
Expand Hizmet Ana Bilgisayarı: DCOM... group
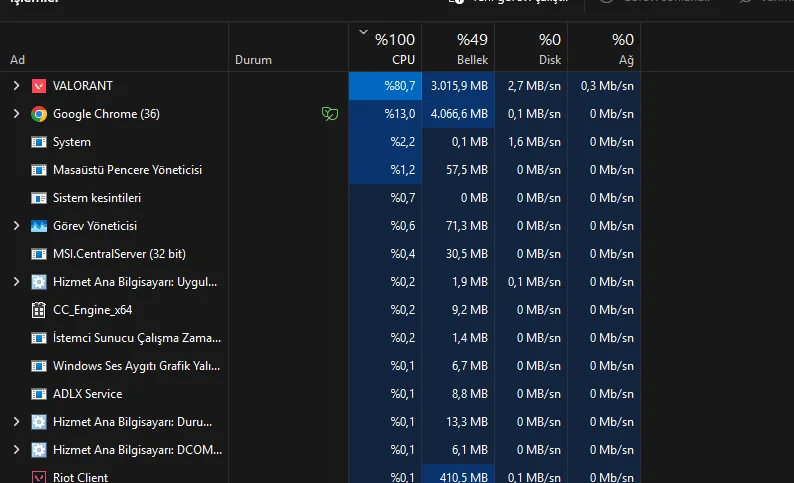tap(16, 450)
